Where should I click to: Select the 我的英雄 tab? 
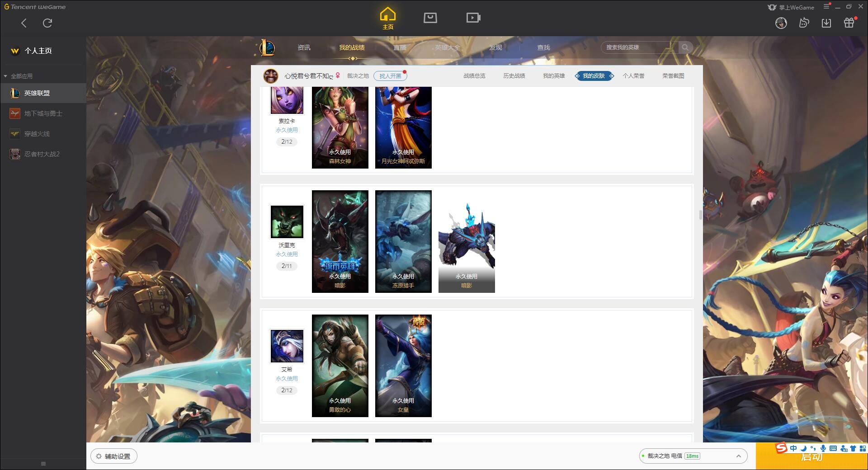[x=554, y=76]
